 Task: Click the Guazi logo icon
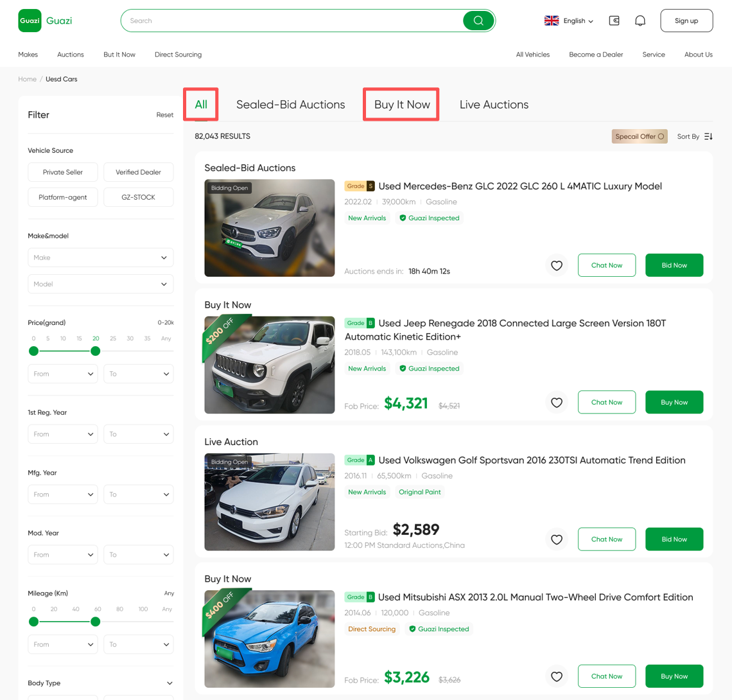pyautogui.click(x=30, y=21)
